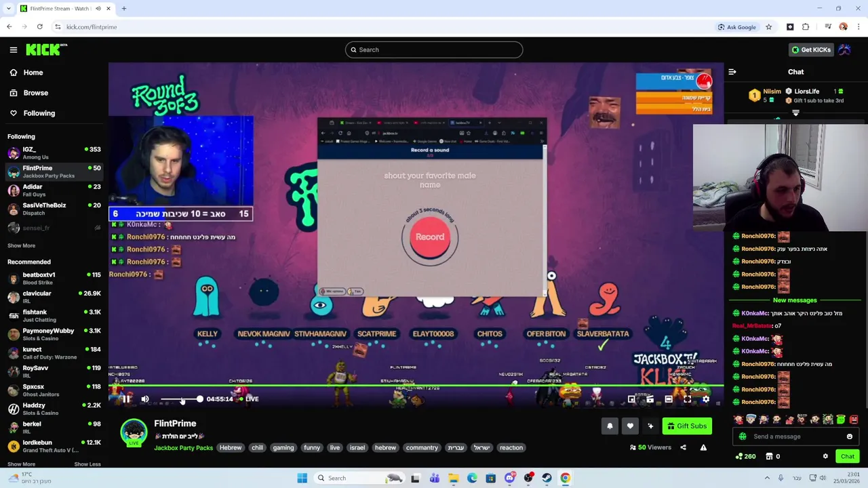This screenshot has height=488, width=868.
Task: Open Discord from the taskbar
Action: (509, 478)
